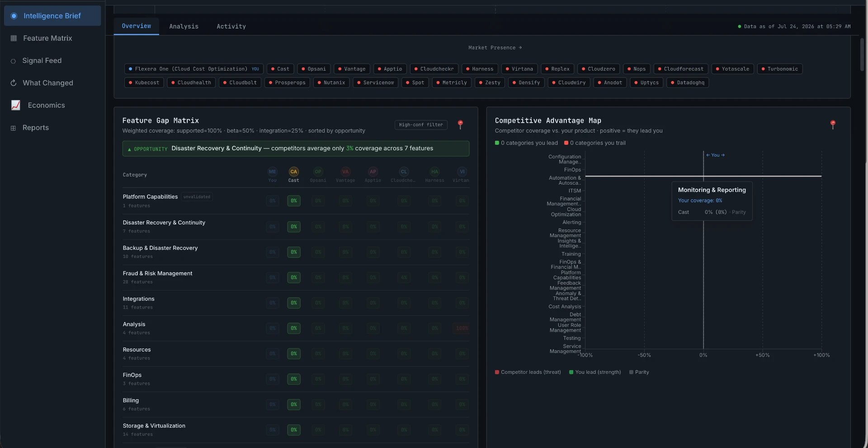The width and height of the screenshot is (868, 448).
Task: Select the Harness competitor chip
Action: (x=480, y=69)
